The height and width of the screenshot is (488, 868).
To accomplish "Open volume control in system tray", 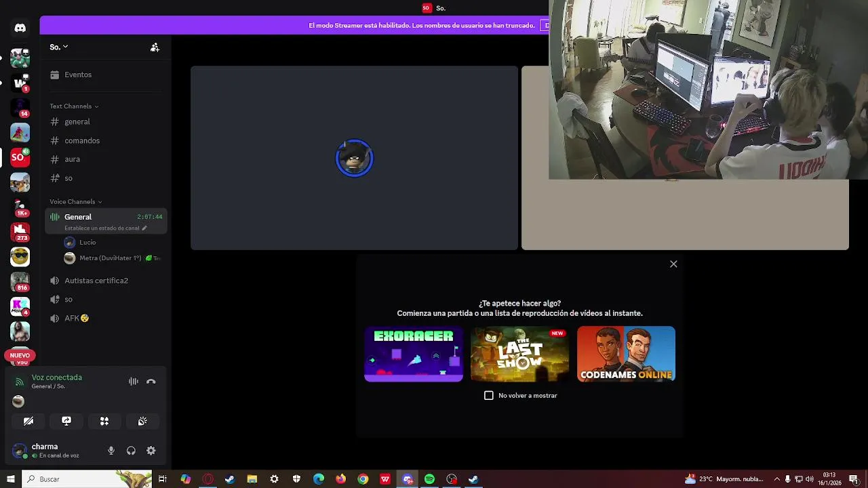I will click(809, 479).
